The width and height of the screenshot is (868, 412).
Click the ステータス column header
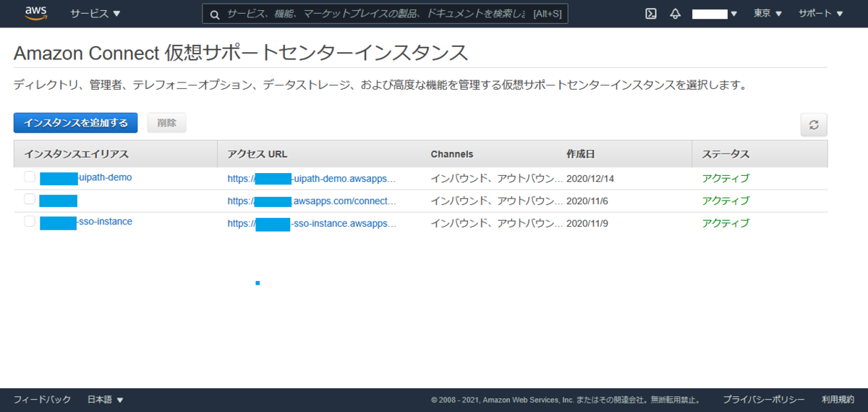726,154
